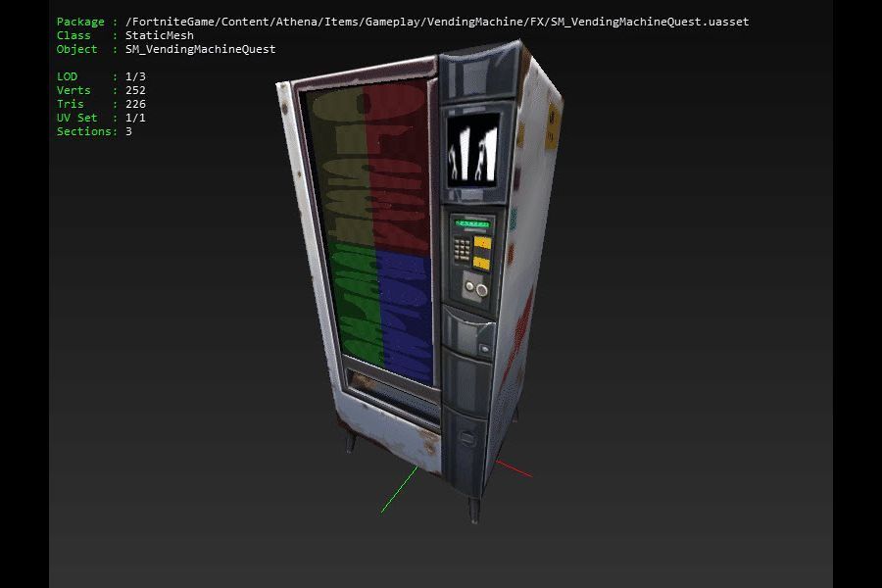Click the 'Sections:' label
This screenshot has height=588, width=882.
[x=87, y=131]
